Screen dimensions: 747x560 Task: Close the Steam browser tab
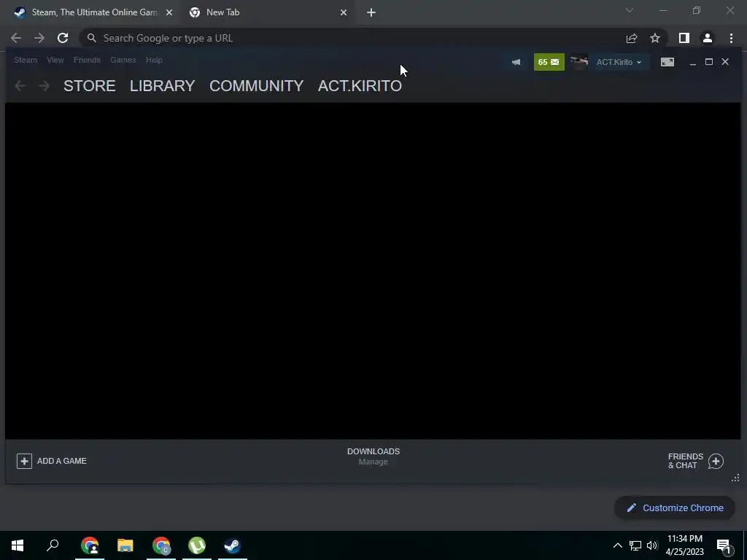(x=169, y=12)
